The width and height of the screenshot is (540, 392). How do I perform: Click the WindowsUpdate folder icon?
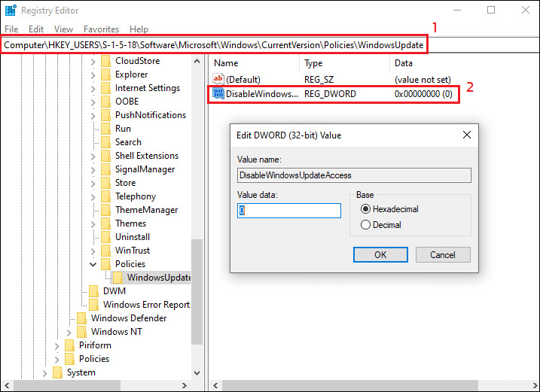click(117, 278)
